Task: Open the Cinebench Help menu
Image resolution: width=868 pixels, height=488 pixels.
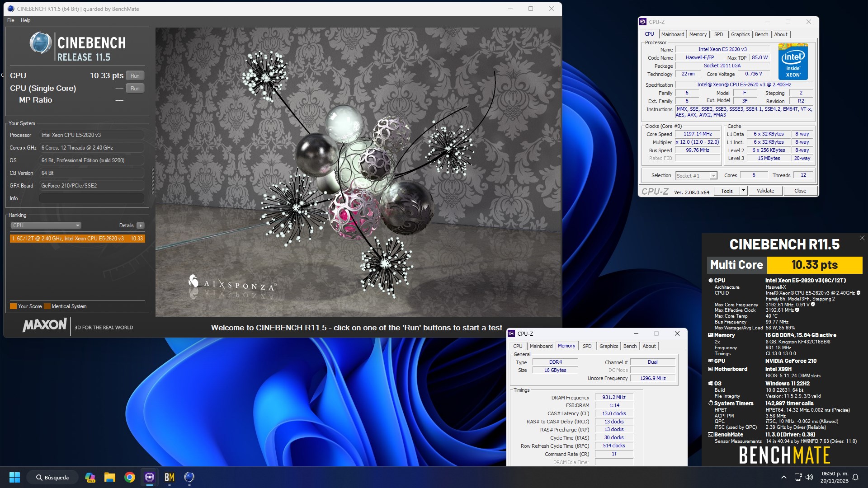Action: [26, 20]
